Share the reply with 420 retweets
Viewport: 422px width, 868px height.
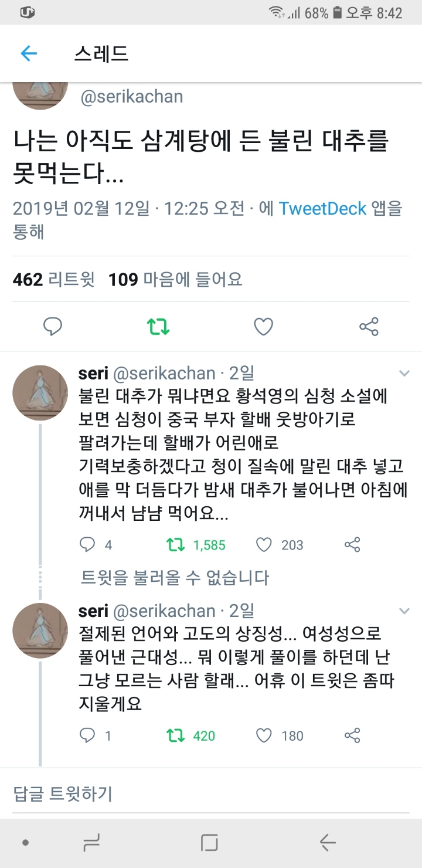(x=352, y=735)
